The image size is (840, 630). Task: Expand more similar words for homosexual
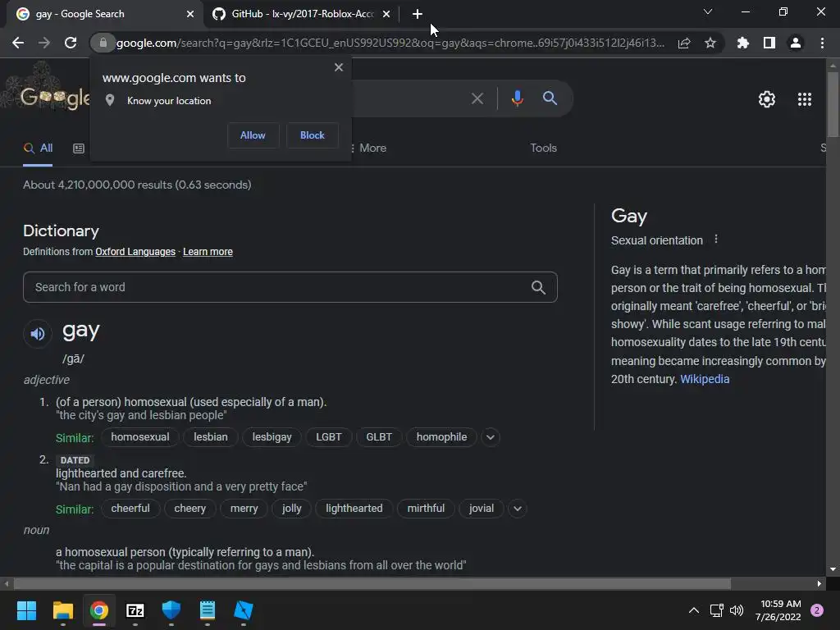pos(491,437)
